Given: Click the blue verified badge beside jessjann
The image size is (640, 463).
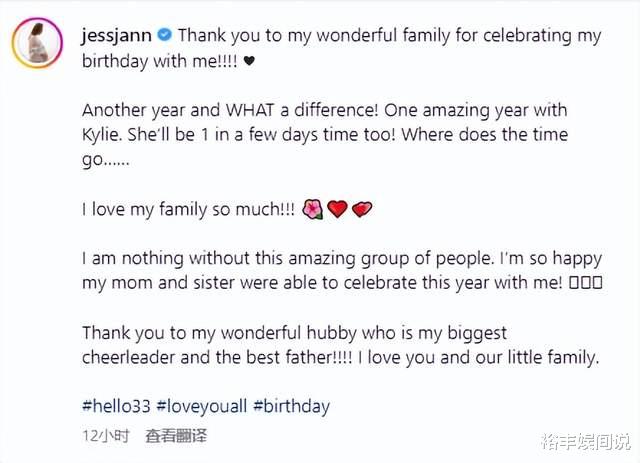Looking at the screenshot, I should (x=168, y=37).
